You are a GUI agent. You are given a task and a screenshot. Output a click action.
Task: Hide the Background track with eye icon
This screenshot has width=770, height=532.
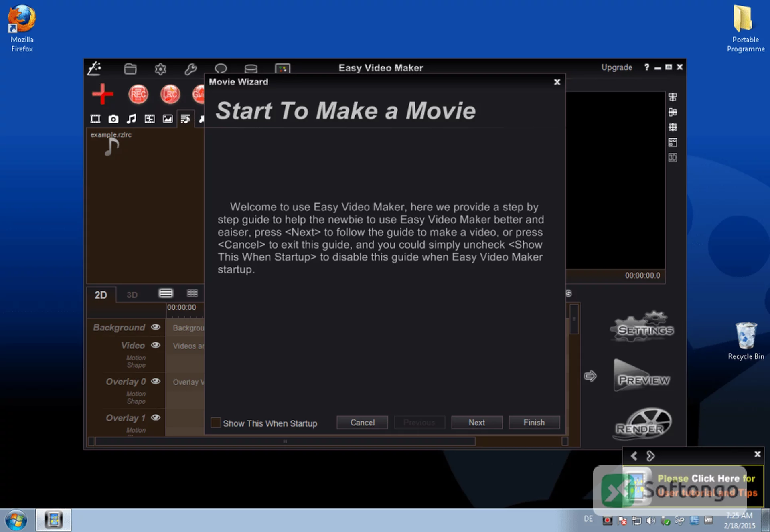tap(156, 327)
